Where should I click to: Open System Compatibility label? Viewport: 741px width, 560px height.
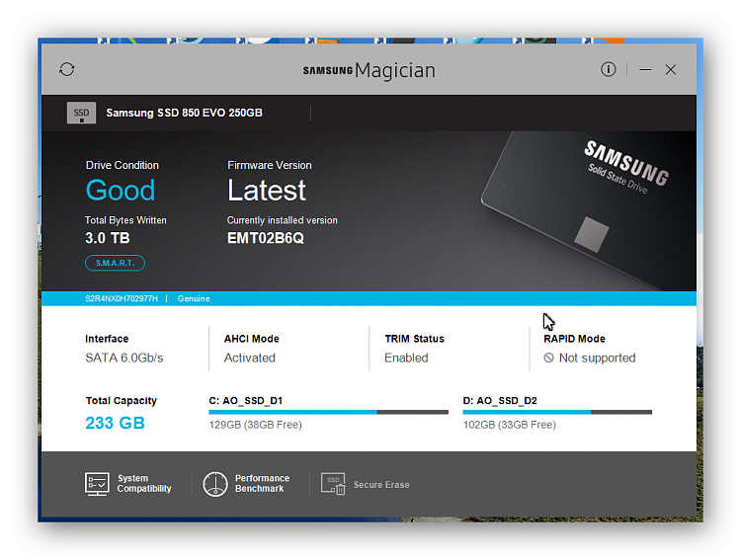coord(144,483)
